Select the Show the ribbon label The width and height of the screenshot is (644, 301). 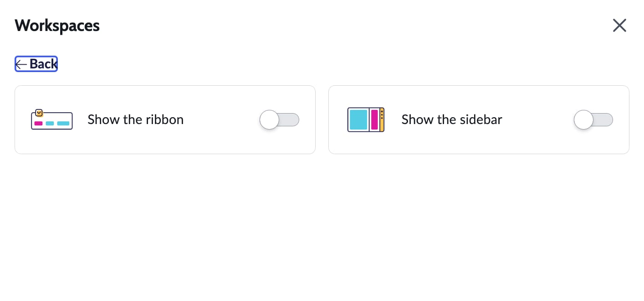pos(135,119)
